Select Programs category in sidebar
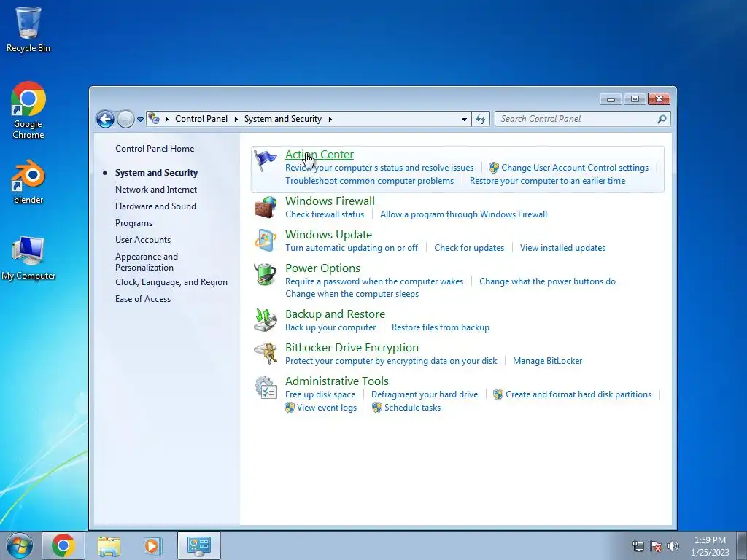This screenshot has width=747, height=560. (134, 223)
